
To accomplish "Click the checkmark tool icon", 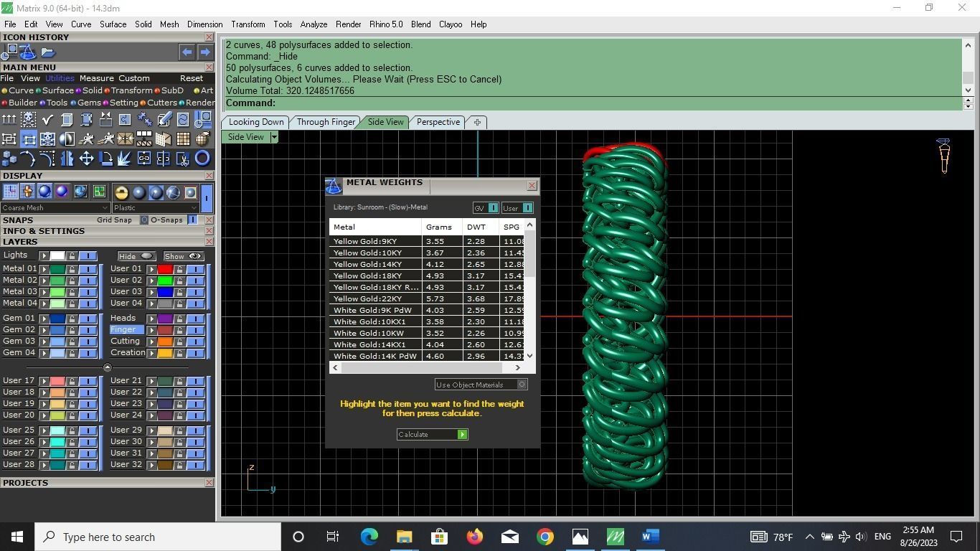I will (x=48, y=119).
